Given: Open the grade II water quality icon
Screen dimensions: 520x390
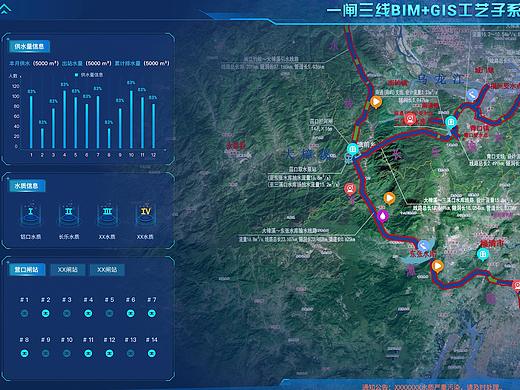Looking at the screenshot, I should 69,214.
